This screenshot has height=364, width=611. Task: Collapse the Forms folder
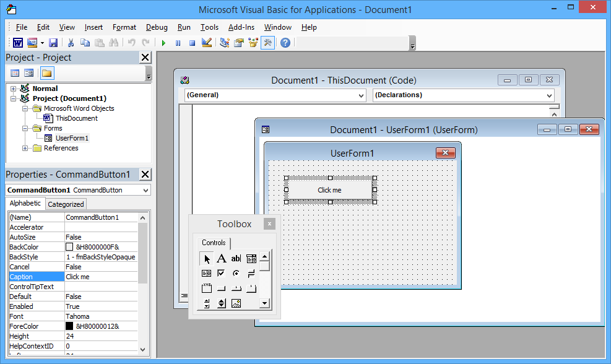[x=25, y=128]
